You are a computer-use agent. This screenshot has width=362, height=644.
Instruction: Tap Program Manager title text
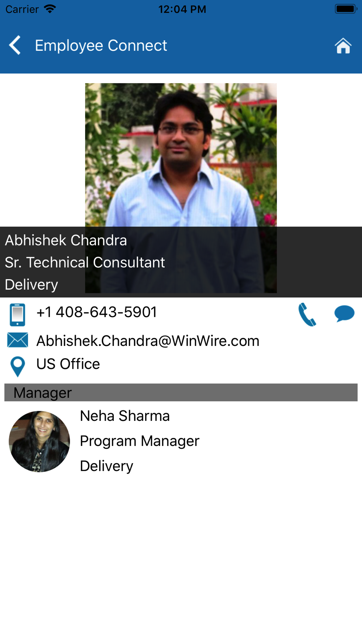(140, 441)
